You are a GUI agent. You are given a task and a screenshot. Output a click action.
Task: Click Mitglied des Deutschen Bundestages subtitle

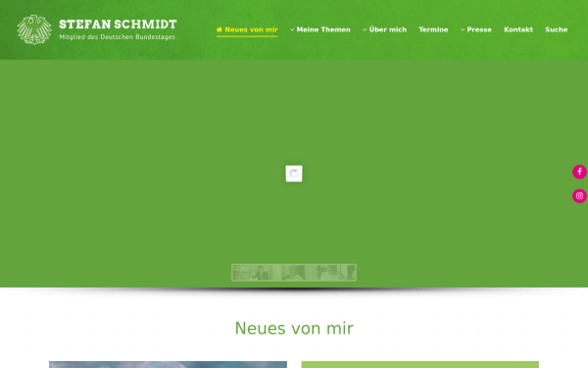pos(117,37)
